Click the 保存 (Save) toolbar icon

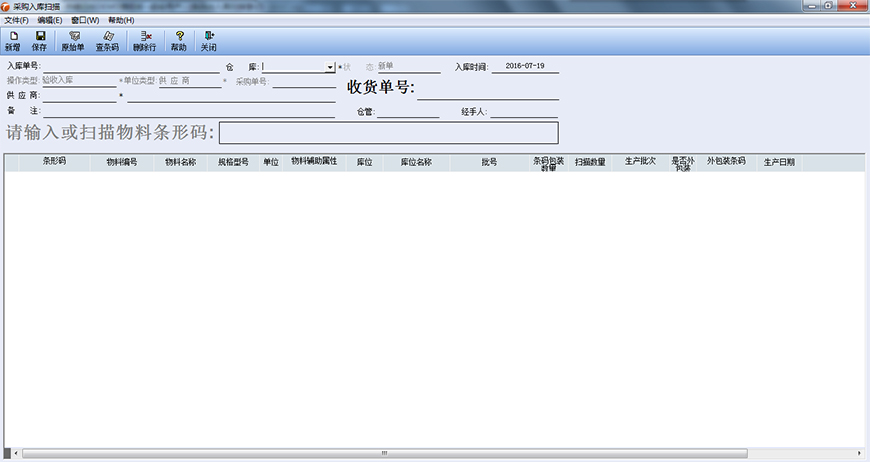pos(40,41)
